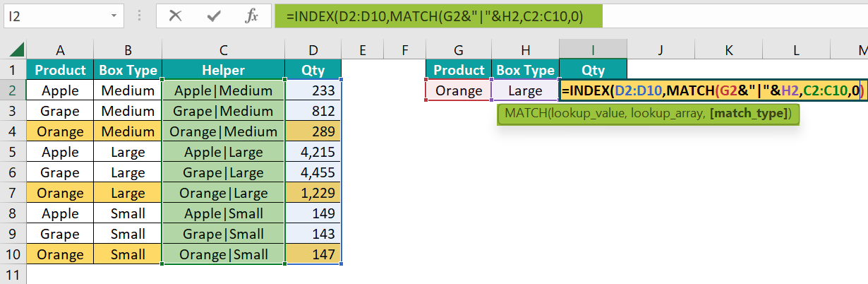This screenshot has height=284, width=868.
Task: Select quantity cell 143
Action: 313,234
